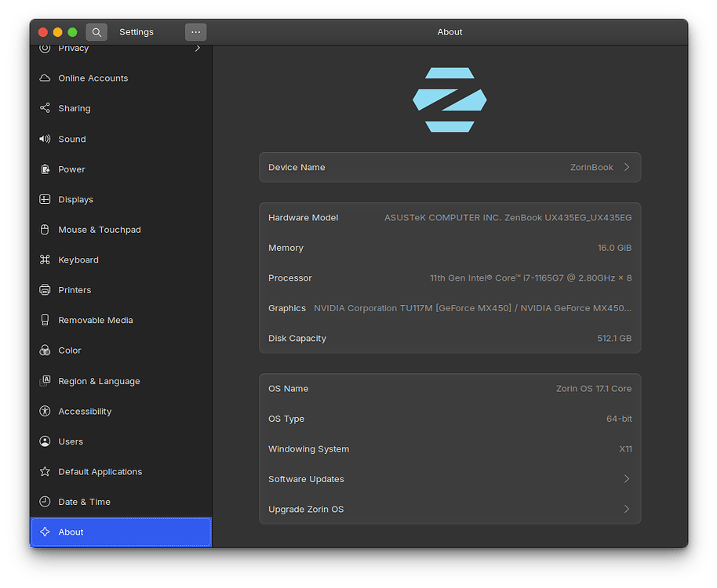Expand the Device Name row chevron
This screenshot has height=588, width=717.
click(x=626, y=167)
